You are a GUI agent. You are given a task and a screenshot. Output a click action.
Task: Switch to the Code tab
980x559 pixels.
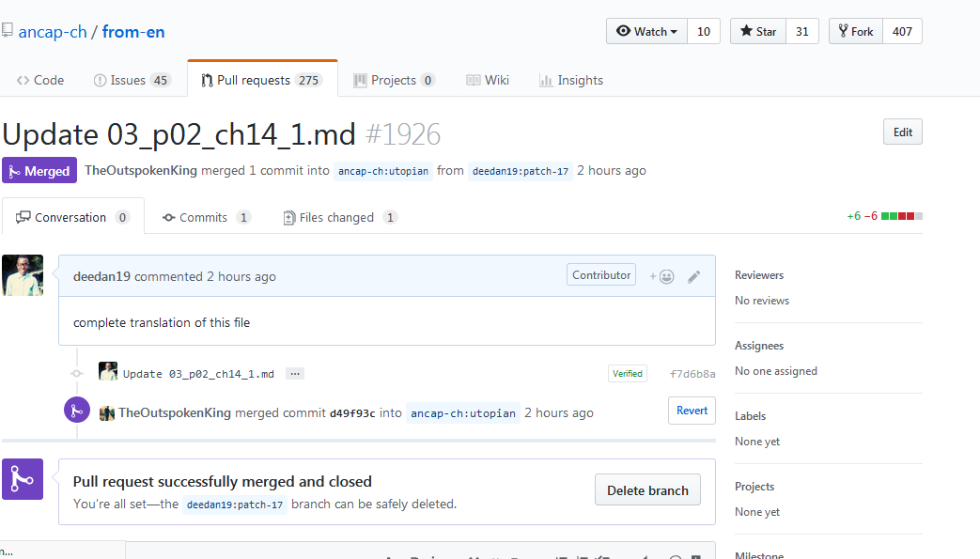coord(40,80)
